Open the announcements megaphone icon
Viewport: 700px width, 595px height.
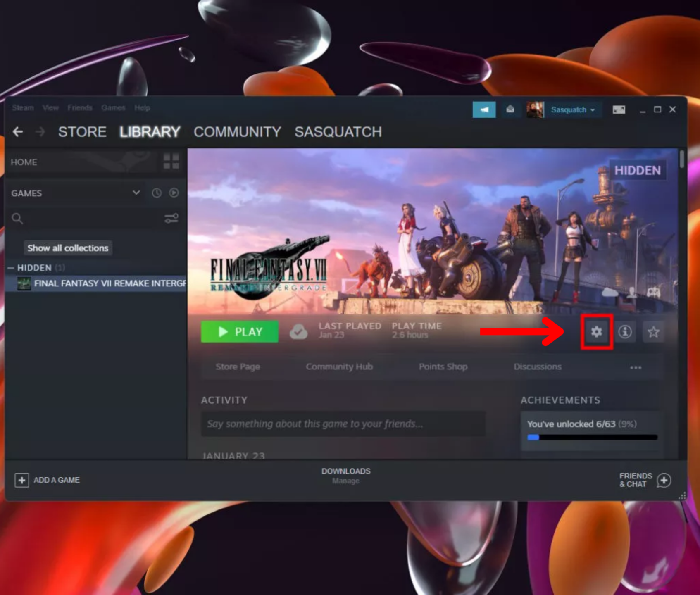484,109
